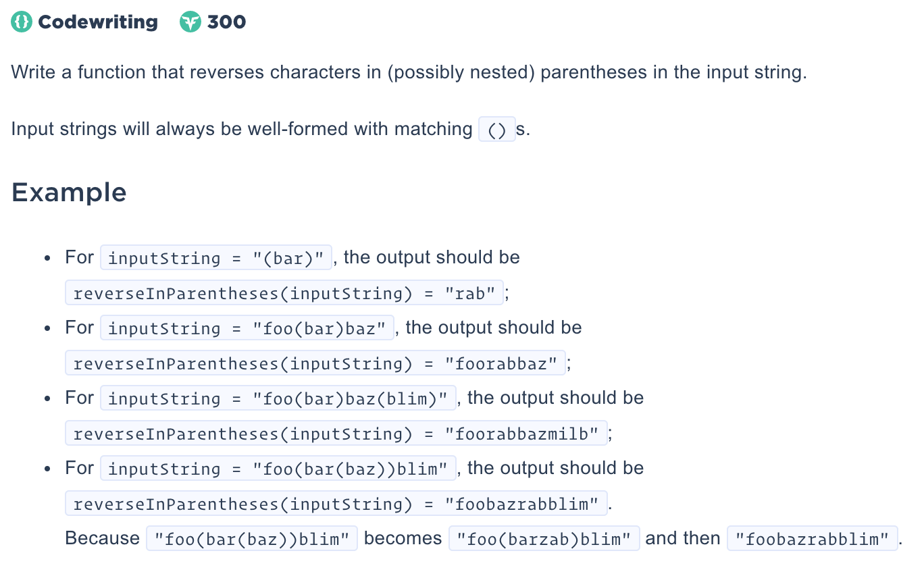Click the "foo(barzab)blim" intermediate code
924x574 pixels.
click(x=544, y=539)
